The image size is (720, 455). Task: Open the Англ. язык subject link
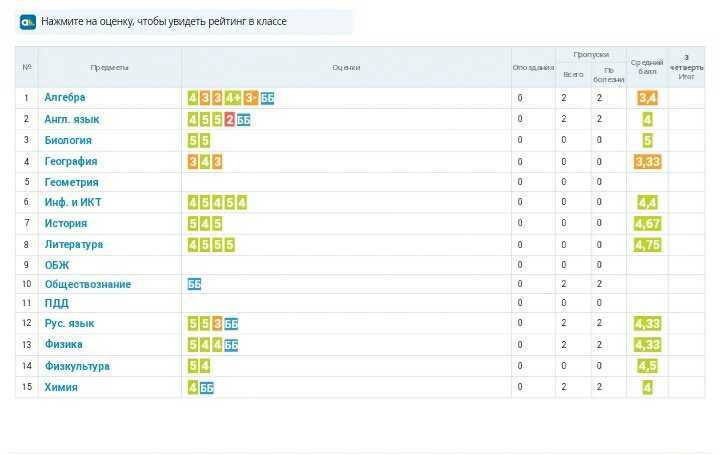[72, 119]
